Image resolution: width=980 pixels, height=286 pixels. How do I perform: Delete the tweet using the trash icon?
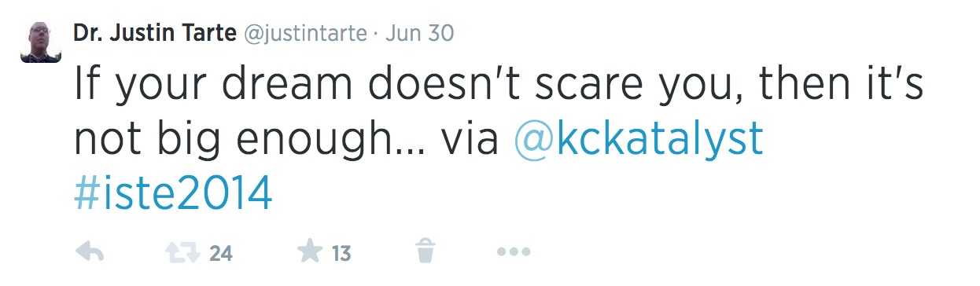point(425,252)
